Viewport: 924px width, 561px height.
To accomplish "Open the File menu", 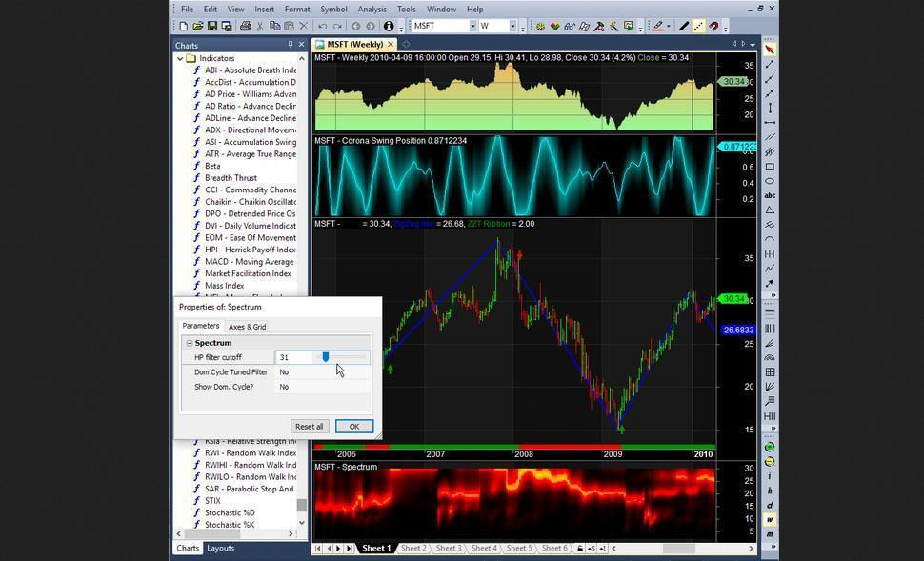I will [187, 10].
